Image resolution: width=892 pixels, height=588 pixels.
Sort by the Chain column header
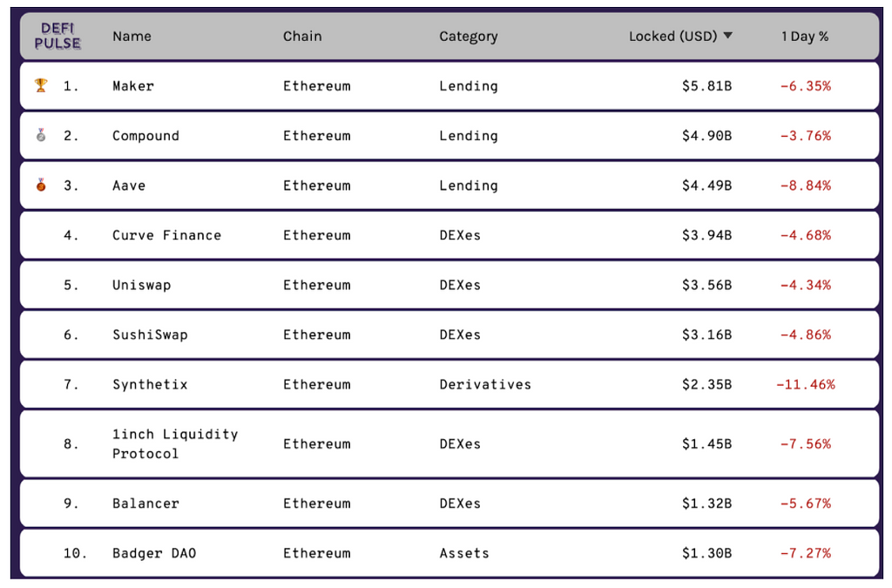click(x=302, y=36)
